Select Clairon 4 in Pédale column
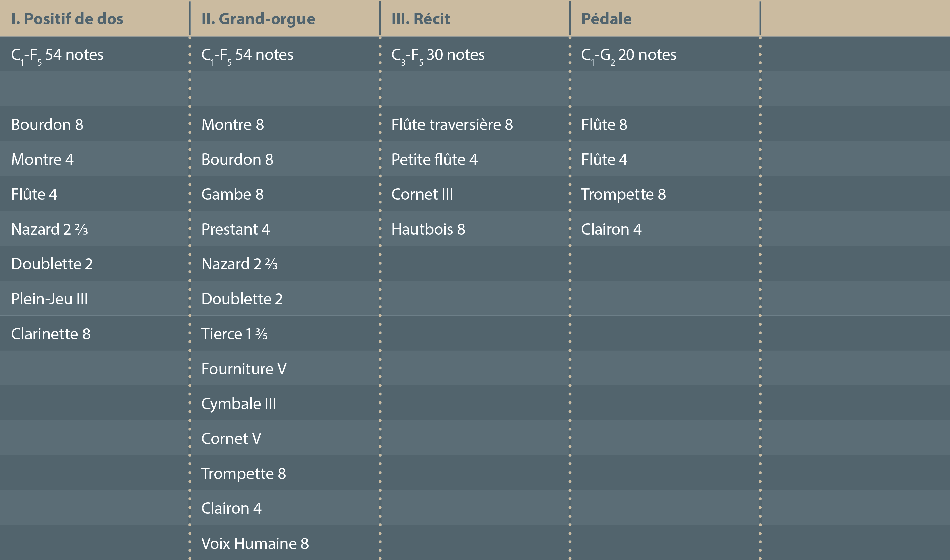The width and height of the screenshot is (950, 560). click(x=611, y=229)
